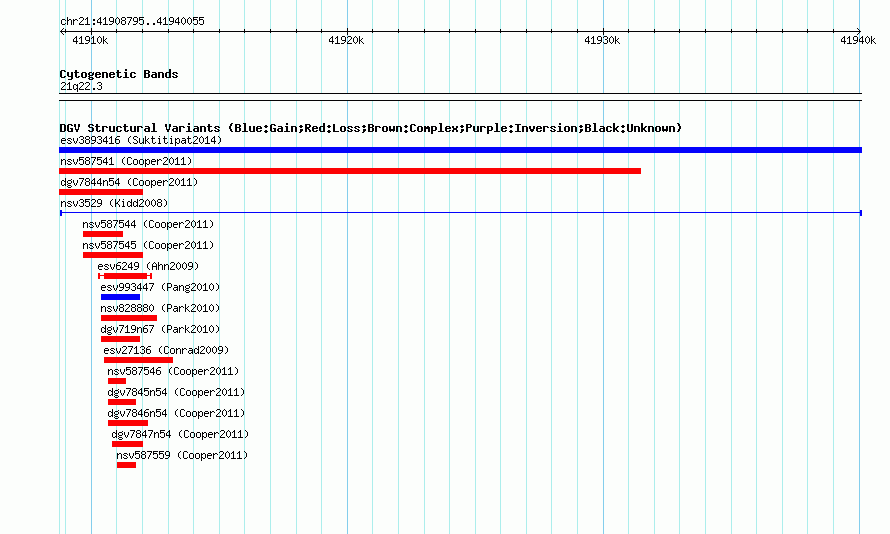Open esv3893416 (Suktitipat2014) label
The height and width of the screenshot is (534, 890).
click(x=141, y=140)
